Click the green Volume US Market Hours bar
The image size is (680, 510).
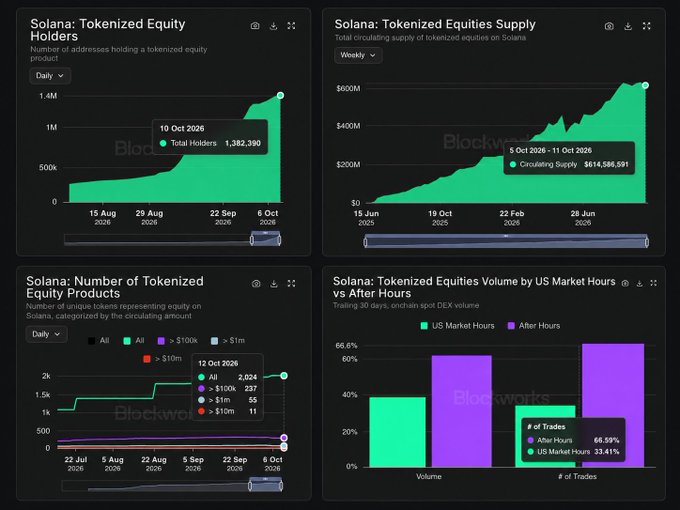click(x=397, y=432)
